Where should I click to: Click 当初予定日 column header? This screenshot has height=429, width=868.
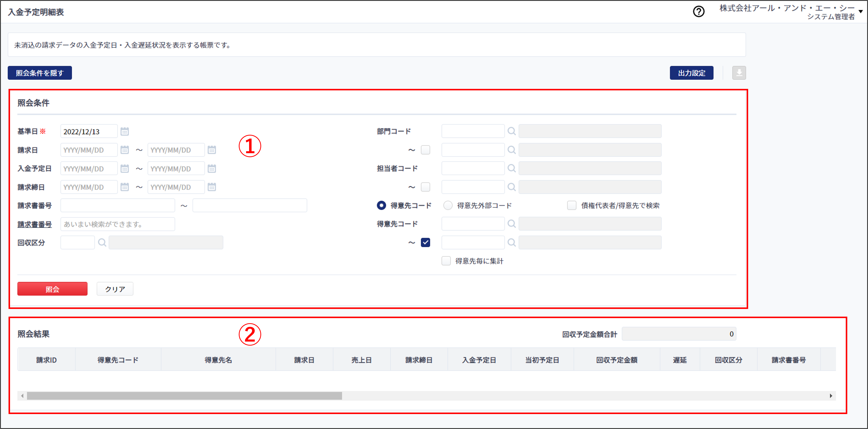[542, 360]
